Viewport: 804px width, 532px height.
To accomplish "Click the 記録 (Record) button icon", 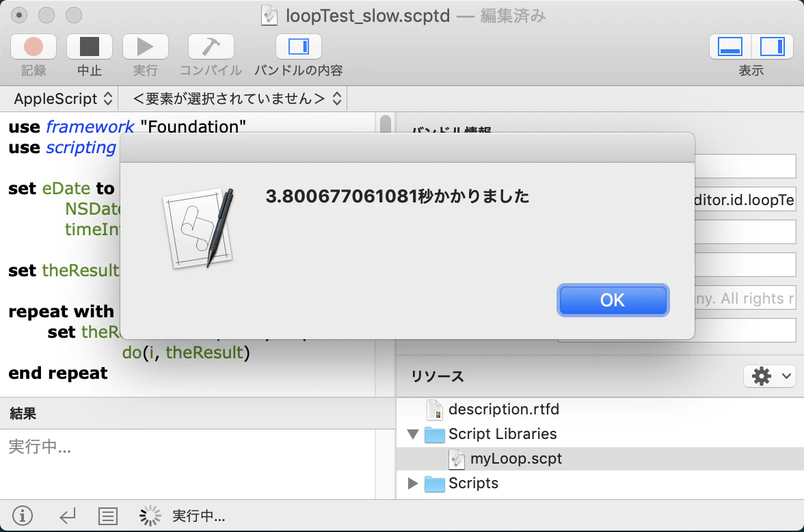I will click(33, 46).
